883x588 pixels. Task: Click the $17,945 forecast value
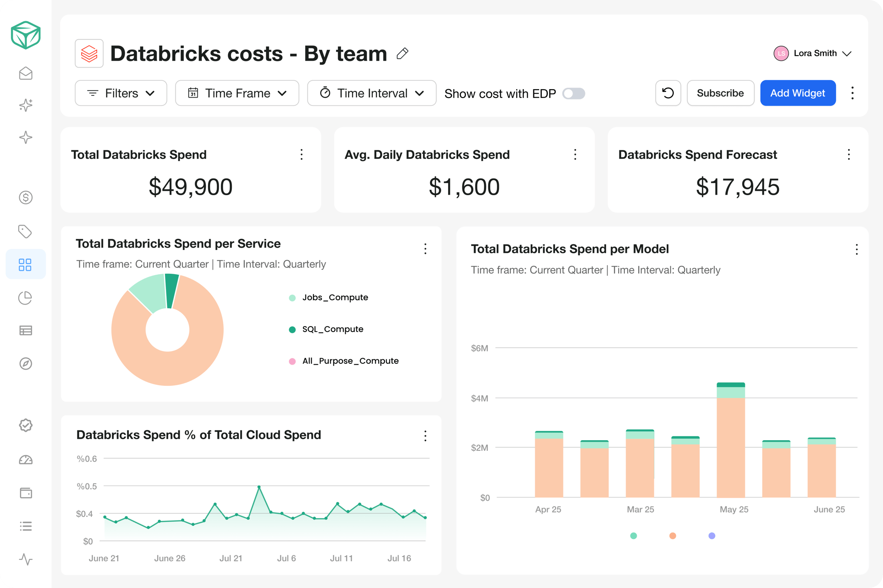coord(738,187)
